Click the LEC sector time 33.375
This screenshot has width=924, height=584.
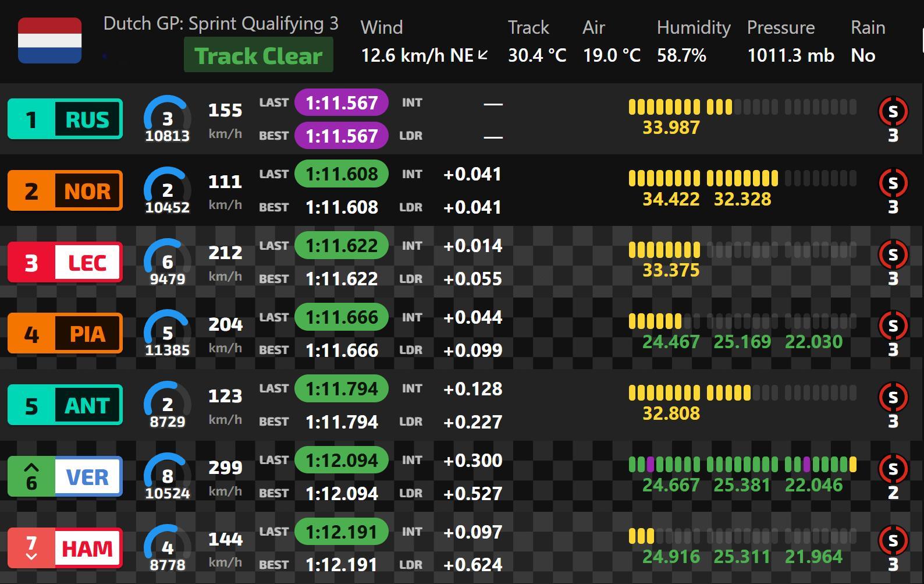pyautogui.click(x=671, y=271)
